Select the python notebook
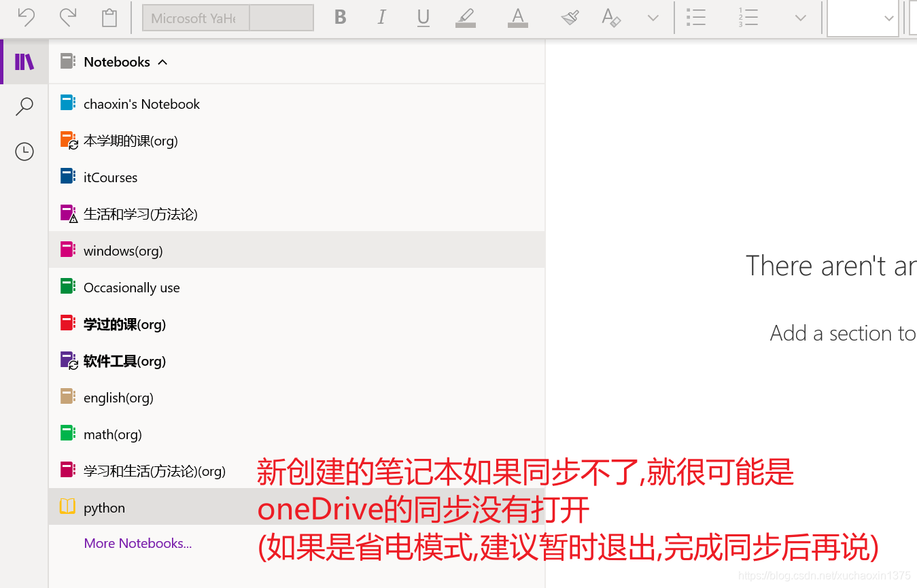This screenshot has width=917, height=588. [x=297, y=506]
